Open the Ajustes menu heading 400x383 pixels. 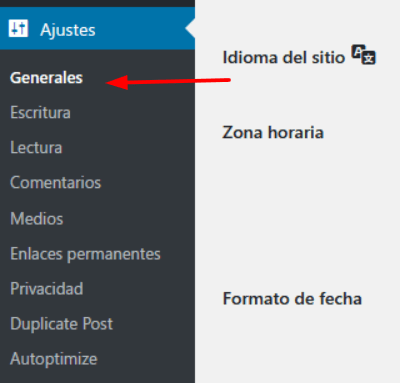pos(97,29)
